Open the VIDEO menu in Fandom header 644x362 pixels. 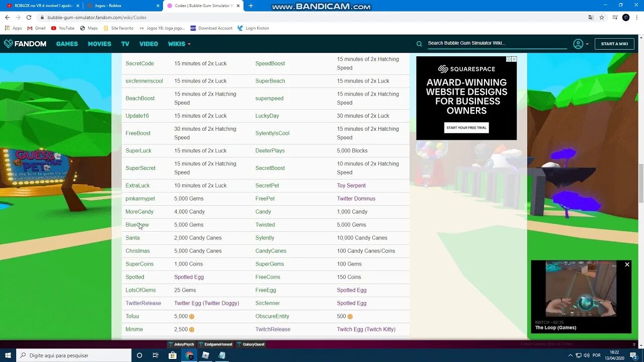[x=148, y=44]
